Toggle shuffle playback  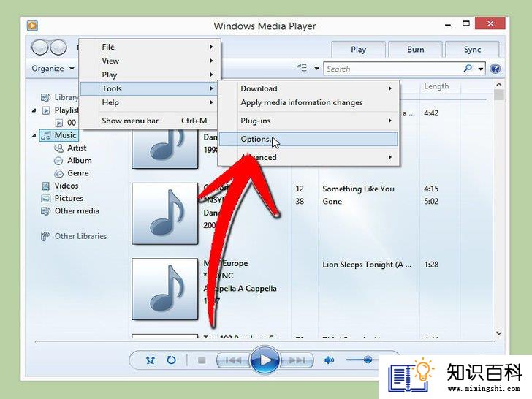[x=151, y=360]
